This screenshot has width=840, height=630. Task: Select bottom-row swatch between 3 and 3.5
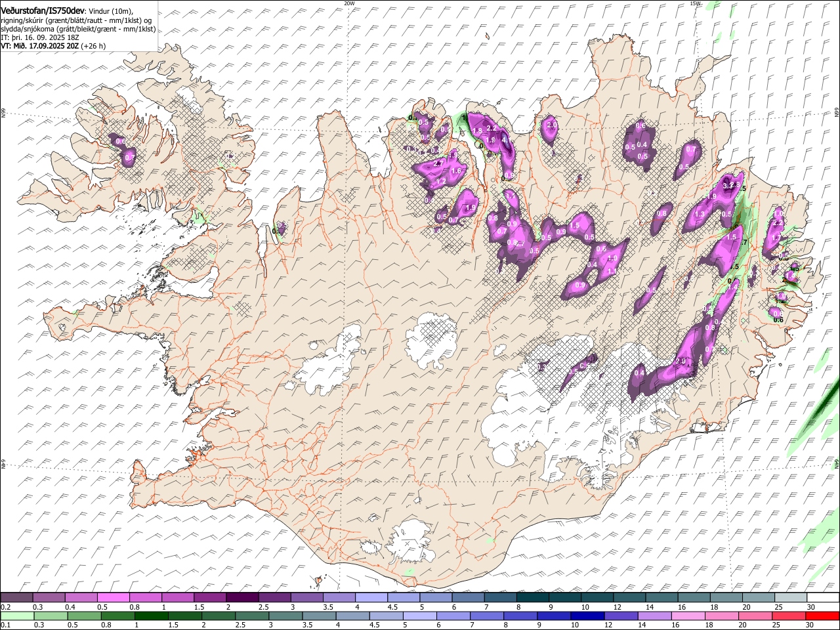[285, 616]
